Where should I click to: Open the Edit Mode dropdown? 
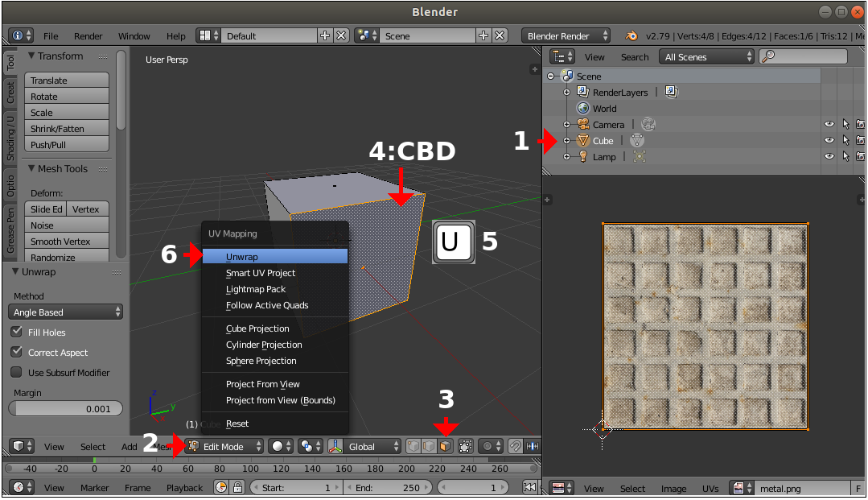(224, 446)
